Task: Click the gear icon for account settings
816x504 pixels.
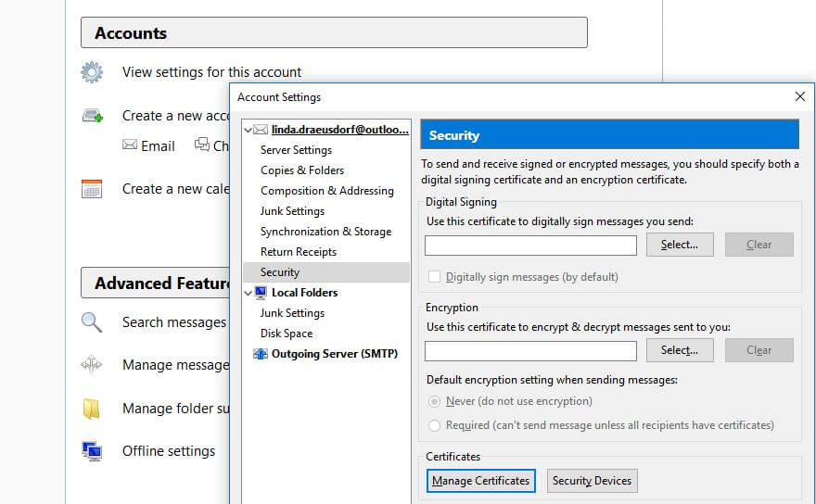Action: tap(92, 72)
